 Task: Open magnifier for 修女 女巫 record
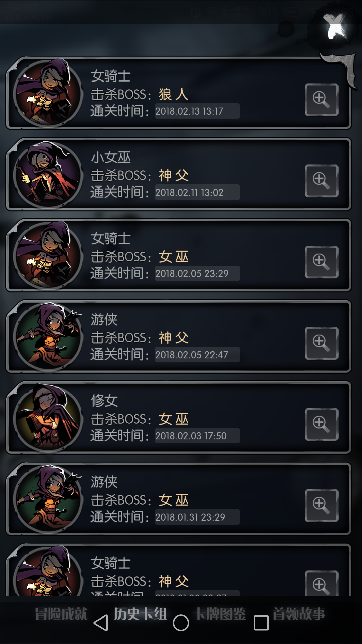(321, 424)
